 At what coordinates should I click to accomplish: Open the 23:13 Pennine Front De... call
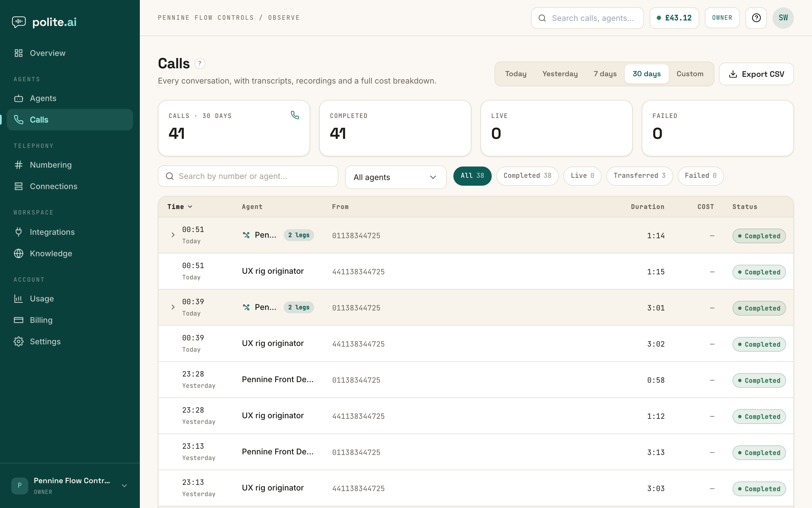(x=476, y=452)
